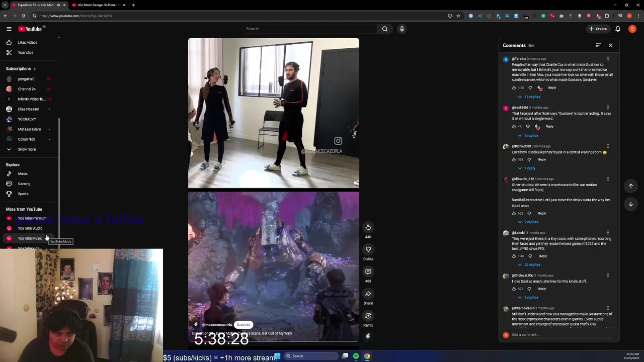Reload the page
644x362 pixels.
23,16
